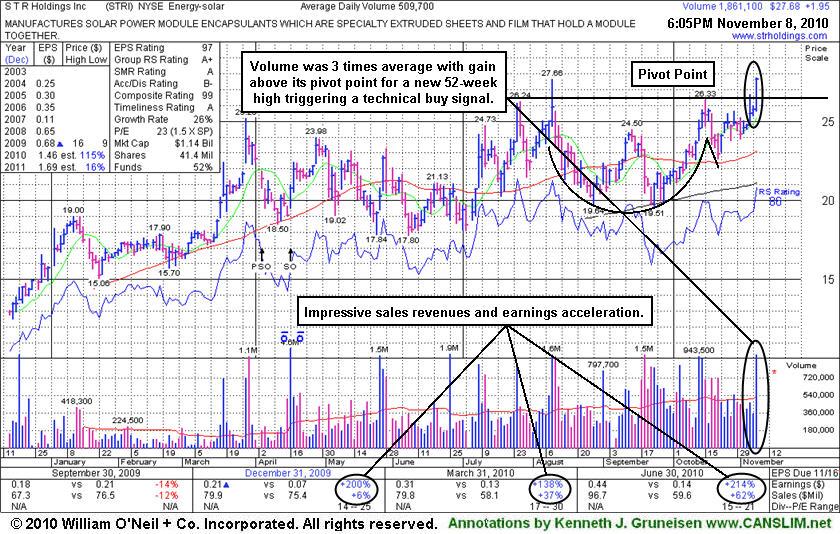
Task: Click the November month label on axis
Action: point(763,462)
